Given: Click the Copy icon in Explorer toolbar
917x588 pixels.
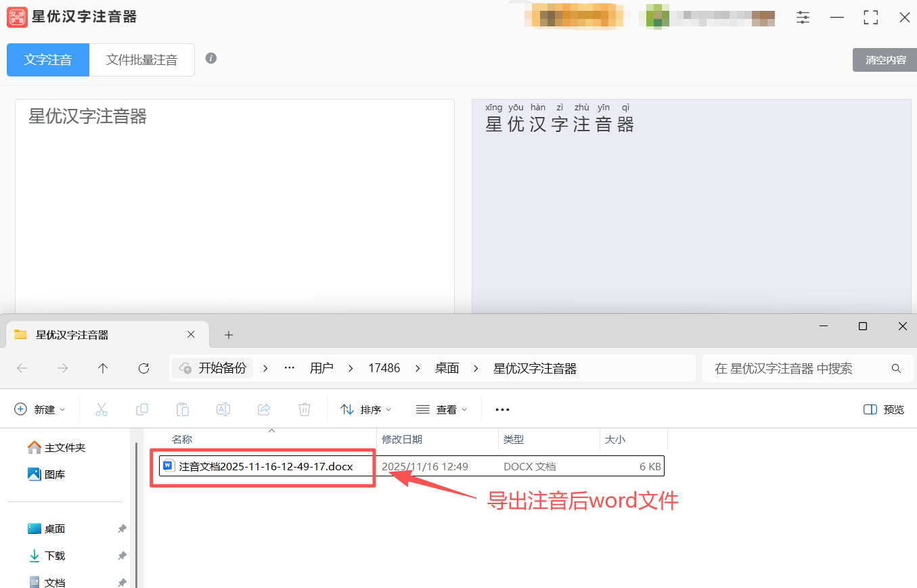Looking at the screenshot, I should coord(142,409).
